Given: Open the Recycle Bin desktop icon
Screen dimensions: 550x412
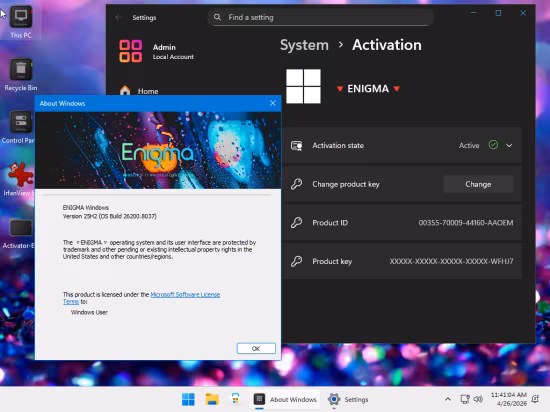Looking at the screenshot, I should coord(21,75).
